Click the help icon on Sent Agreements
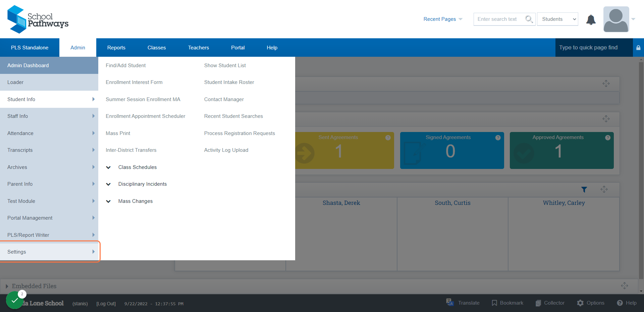 388,138
